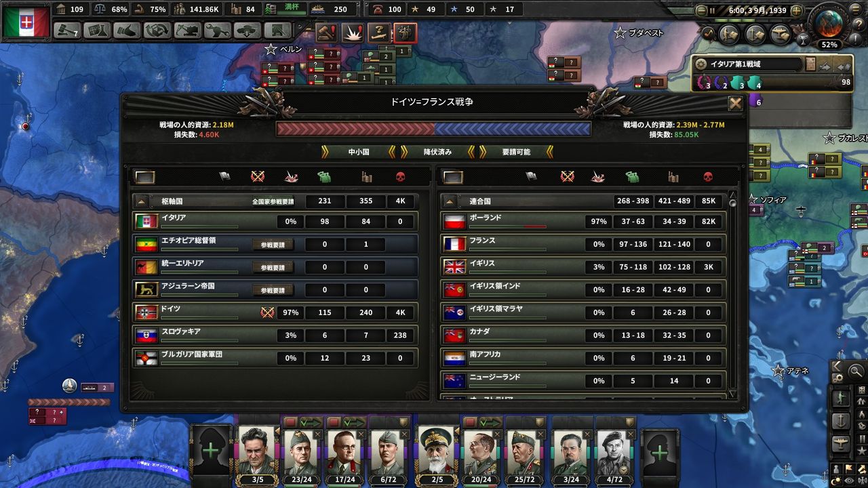Click the 全国家参戦要請 button
868x488 pixels.
[273, 201]
